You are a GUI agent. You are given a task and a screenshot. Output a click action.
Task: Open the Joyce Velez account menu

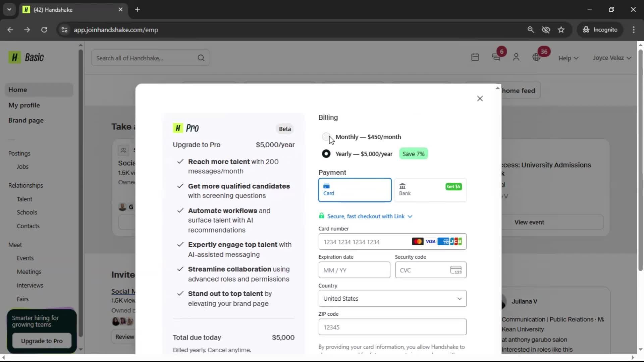(x=612, y=58)
